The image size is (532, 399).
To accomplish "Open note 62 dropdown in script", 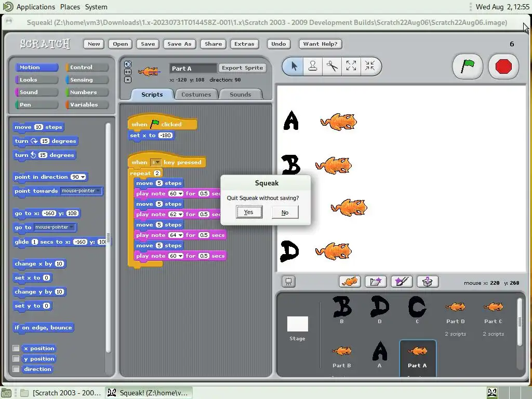I will coord(180,215).
